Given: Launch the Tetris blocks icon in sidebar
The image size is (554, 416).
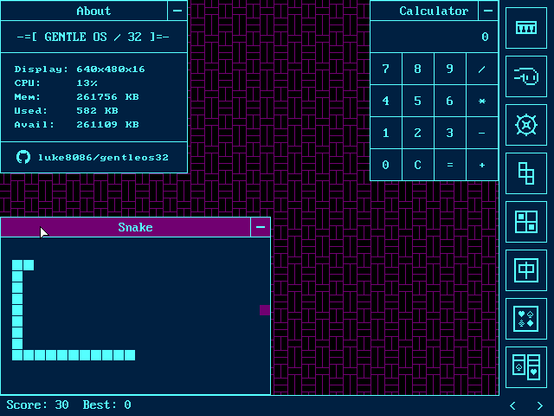Looking at the screenshot, I should click(526, 173).
